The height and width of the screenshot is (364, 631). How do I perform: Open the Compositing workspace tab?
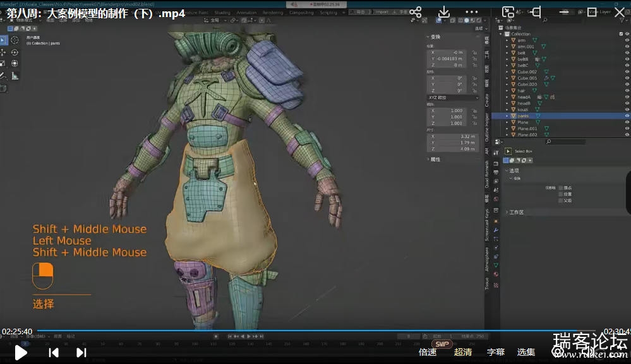click(x=301, y=13)
